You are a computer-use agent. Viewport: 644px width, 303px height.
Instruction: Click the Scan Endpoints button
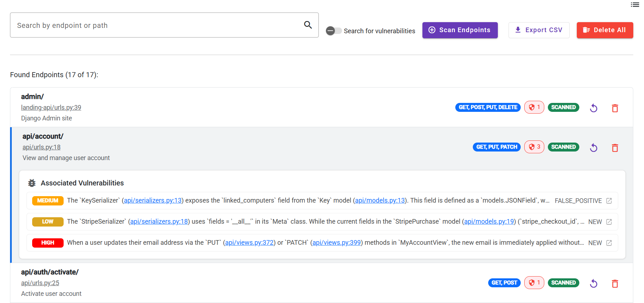460,30
